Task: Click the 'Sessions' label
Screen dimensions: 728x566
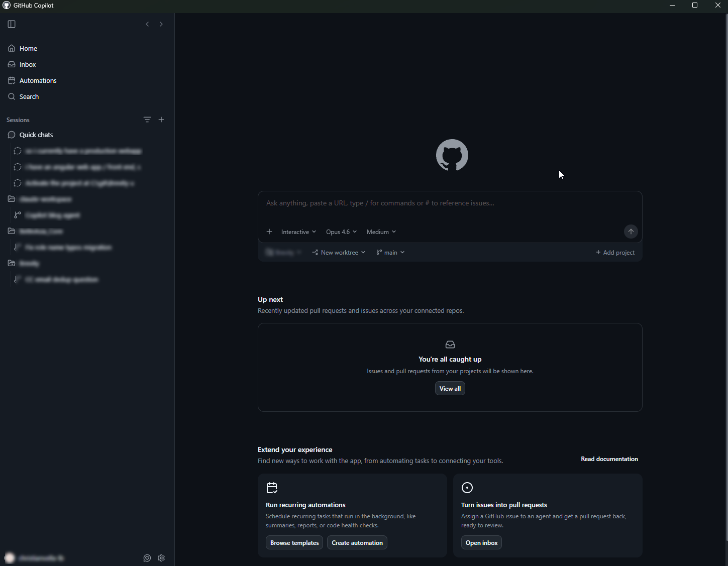Action: 18,120
